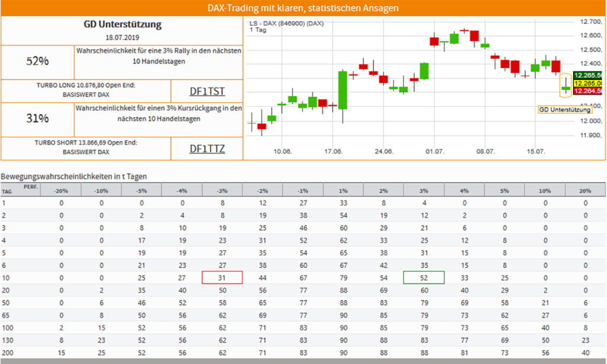
Task: Select the red-outlined 31 cell in row 10
Action: coord(222,277)
